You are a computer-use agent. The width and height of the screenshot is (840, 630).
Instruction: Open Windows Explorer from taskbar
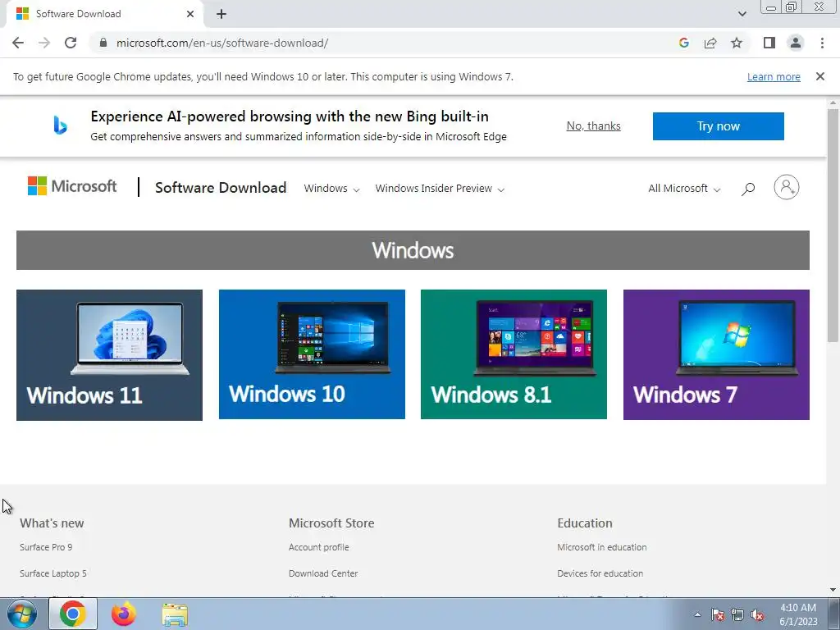pyautogui.click(x=175, y=614)
